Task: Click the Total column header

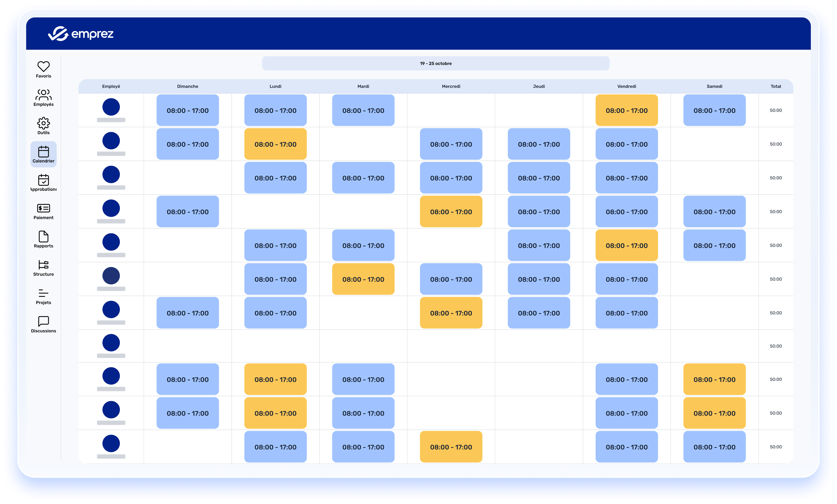Action: tap(775, 86)
